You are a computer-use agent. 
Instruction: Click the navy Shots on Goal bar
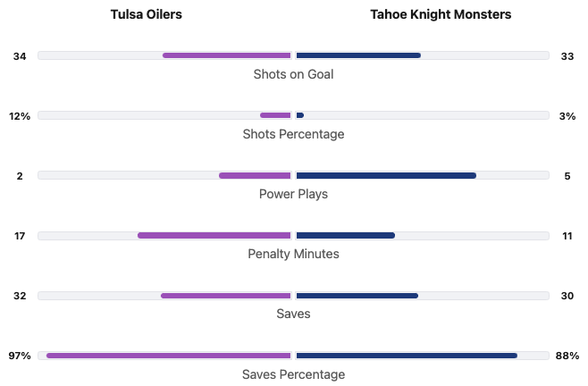[358, 55]
